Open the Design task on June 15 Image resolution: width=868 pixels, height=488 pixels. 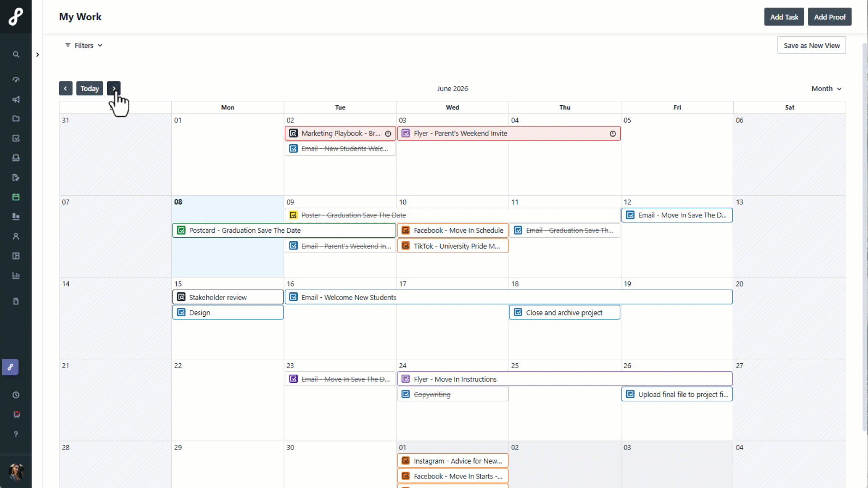[x=228, y=313]
